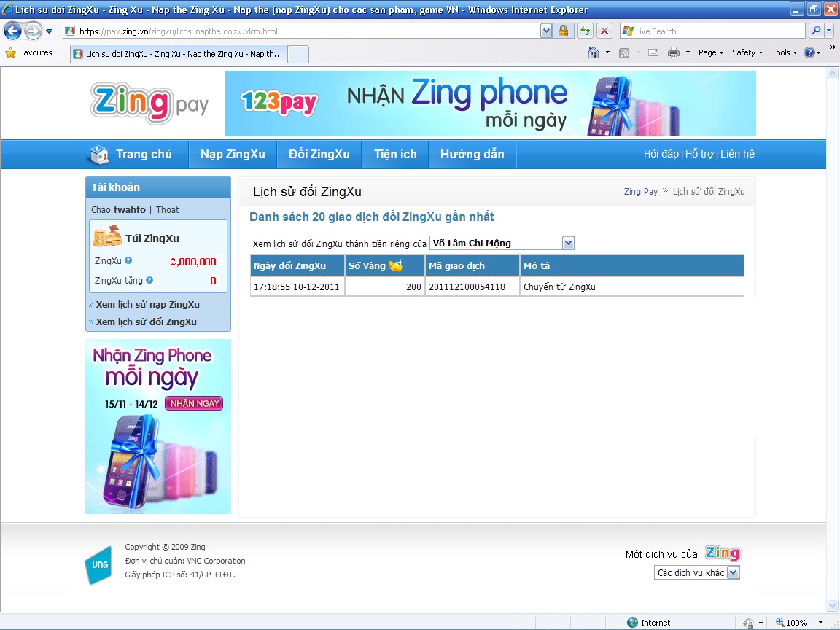
Task: Click the Nhận Zing Phone sidebar ad image
Action: click(158, 427)
